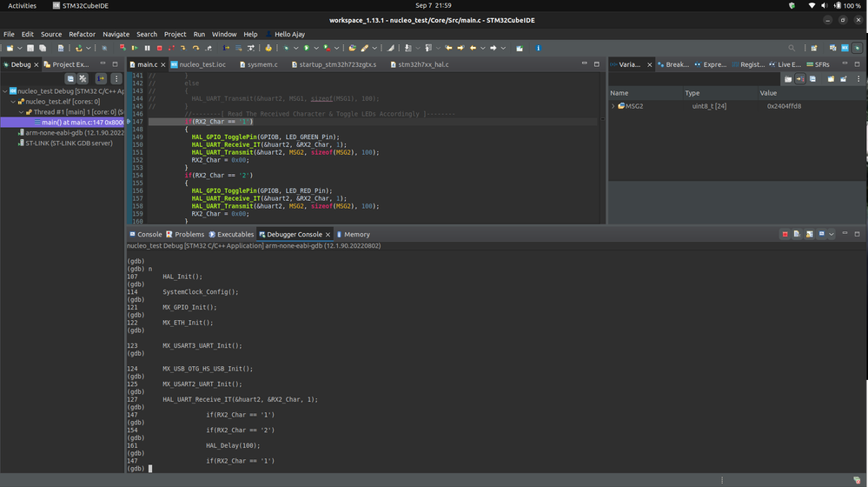This screenshot has width=868, height=487.
Task: Expand the MSG2 variable row
Action: coord(613,106)
